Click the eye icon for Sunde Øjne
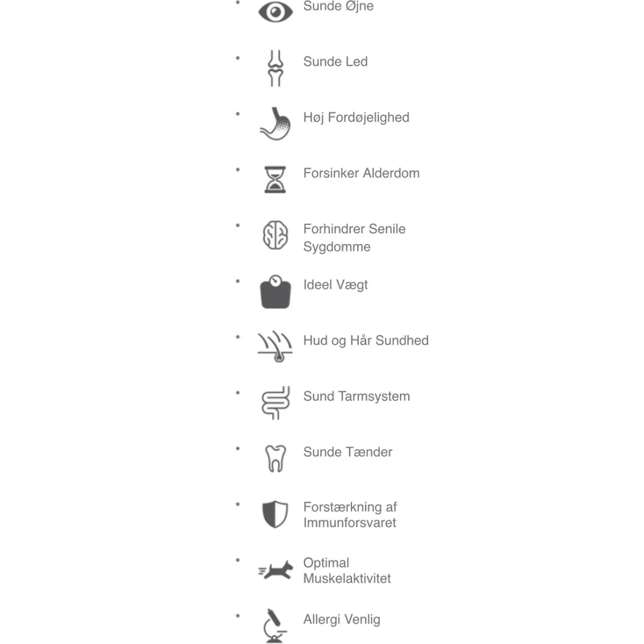The height and width of the screenshot is (644, 644). [275, 12]
